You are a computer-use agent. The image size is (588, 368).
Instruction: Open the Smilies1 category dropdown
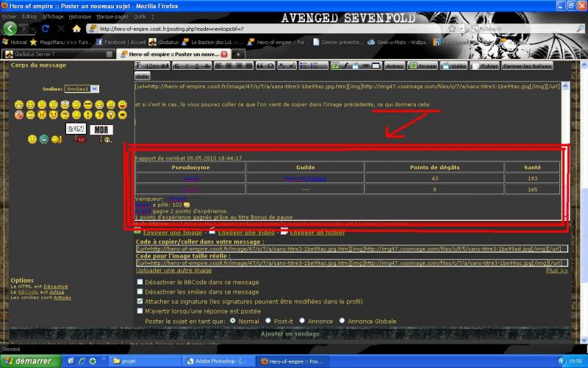[82, 89]
